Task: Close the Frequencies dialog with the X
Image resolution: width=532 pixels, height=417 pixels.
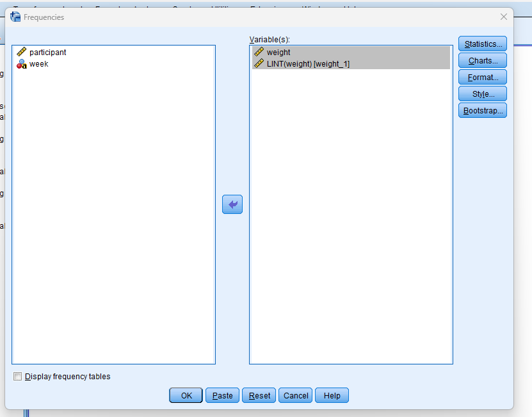Action: click(503, 17)
